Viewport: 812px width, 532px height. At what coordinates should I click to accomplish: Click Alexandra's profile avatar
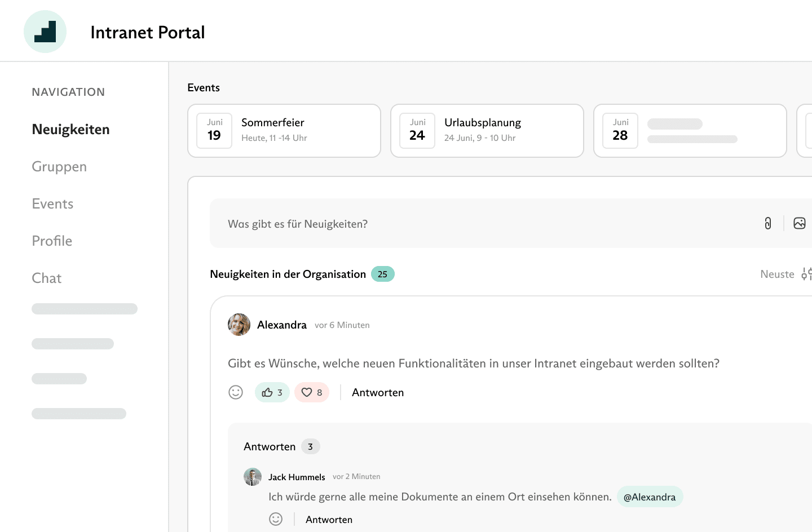tap(239, 325)
